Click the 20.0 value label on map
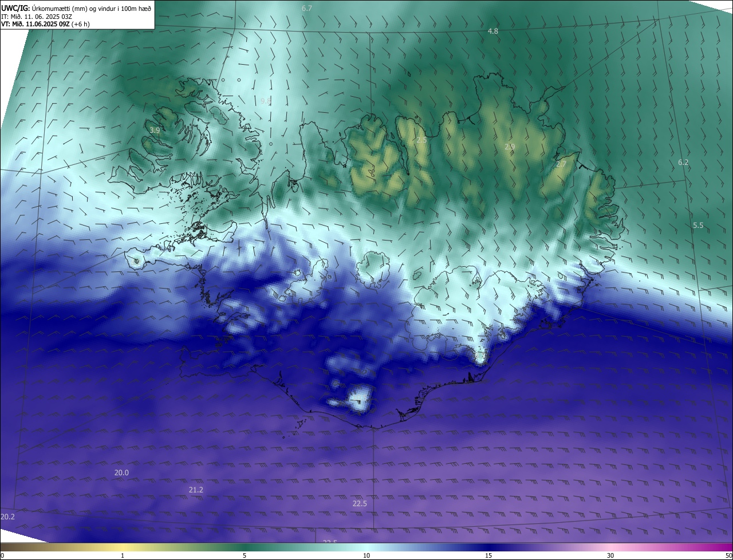The width and height of the screenshot is (733, 560). pyautogui.click(x=121, y=473)
